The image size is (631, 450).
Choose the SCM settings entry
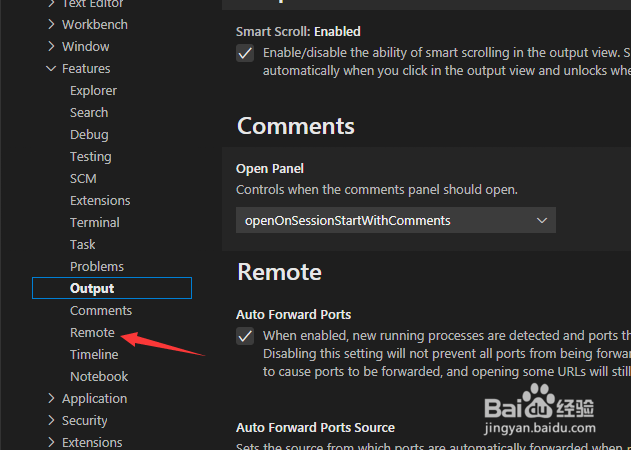click(x=83, y=179)
